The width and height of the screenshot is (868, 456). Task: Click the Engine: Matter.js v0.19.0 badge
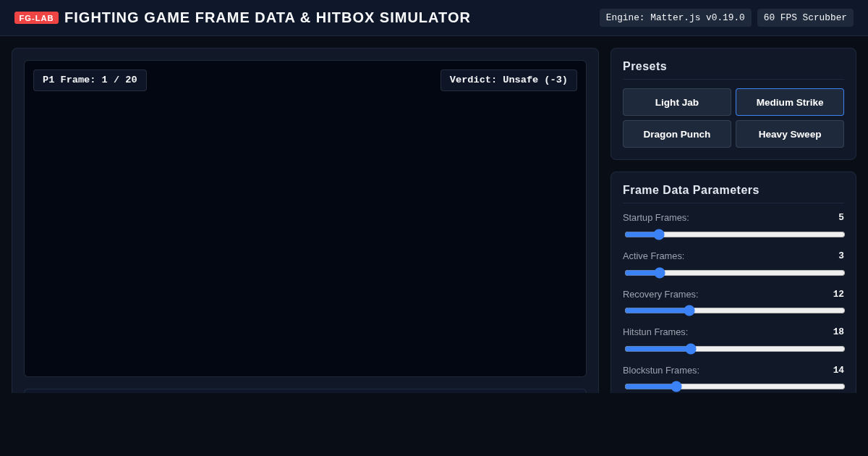[675, 17]
